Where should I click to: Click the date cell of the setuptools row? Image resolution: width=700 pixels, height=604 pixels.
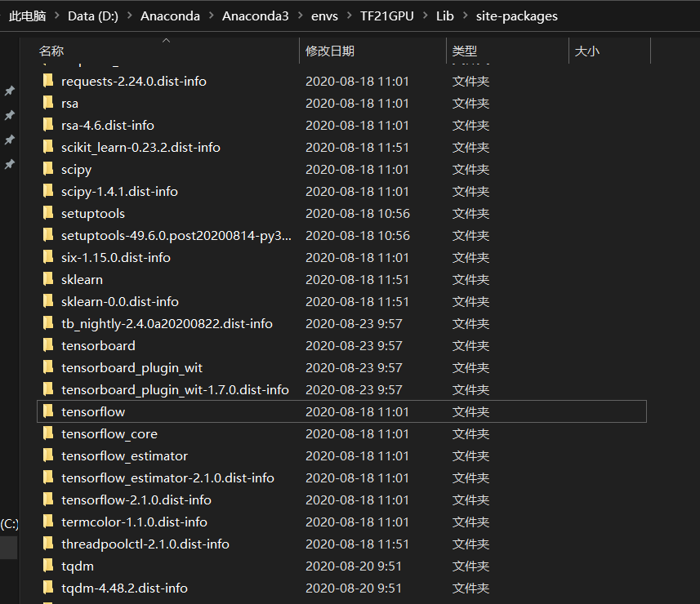358,213
